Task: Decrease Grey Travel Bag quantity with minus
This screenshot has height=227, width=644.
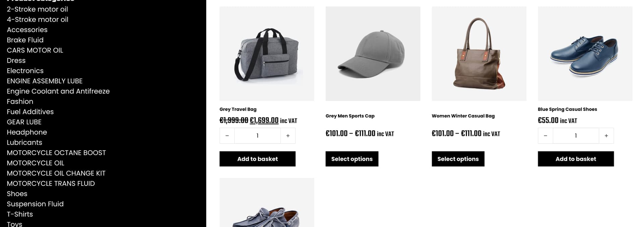Action: click(227, 136)
